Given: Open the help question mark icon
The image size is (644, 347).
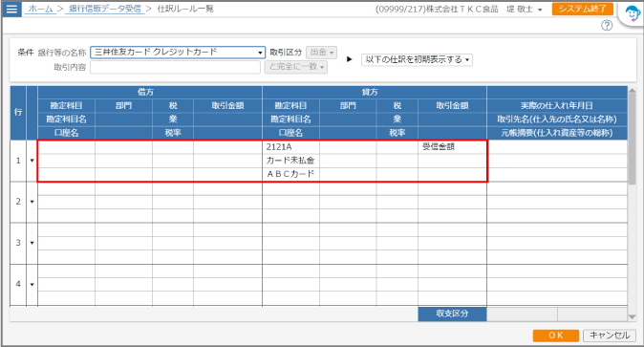Looking at the screenshot, I should tap(607, 26).
